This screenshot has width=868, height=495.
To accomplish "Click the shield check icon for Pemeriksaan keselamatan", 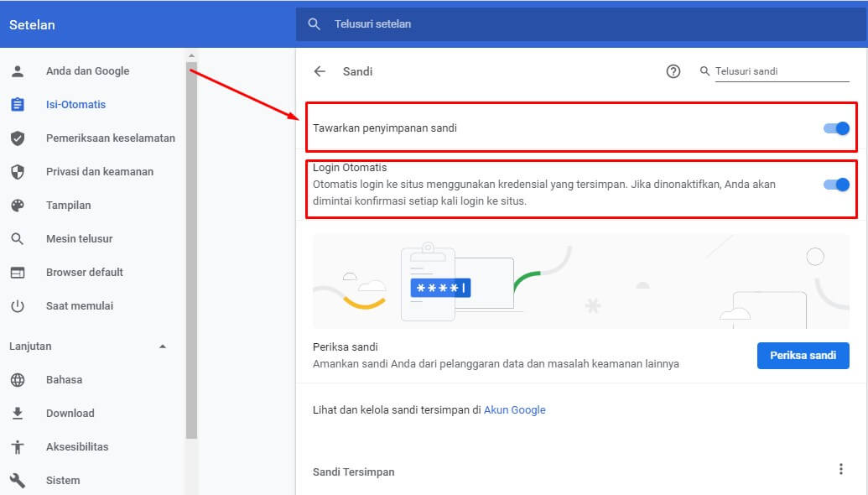I will (18, 138).
